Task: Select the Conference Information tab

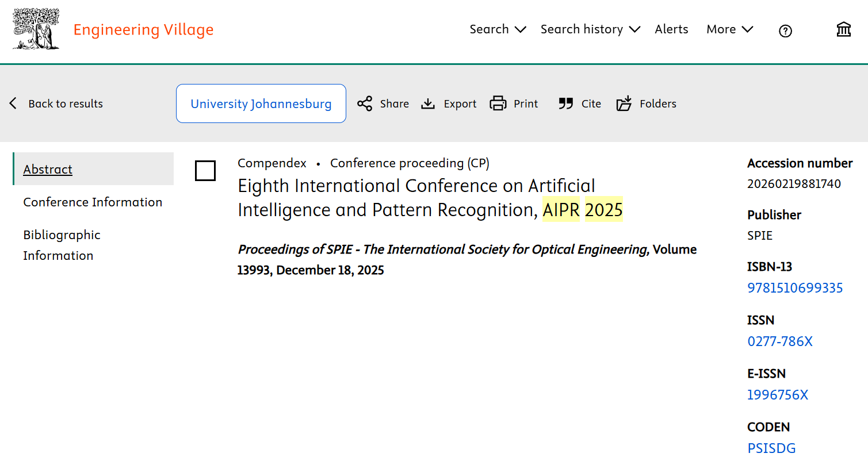Action: coord(93,202)
